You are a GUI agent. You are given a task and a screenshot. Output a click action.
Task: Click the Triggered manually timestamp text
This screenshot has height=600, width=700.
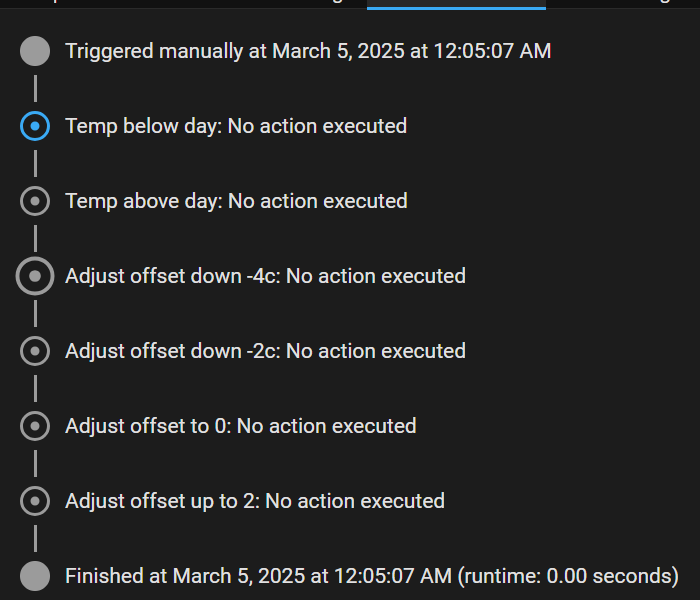pyautogui.click(x=308, y=51)
